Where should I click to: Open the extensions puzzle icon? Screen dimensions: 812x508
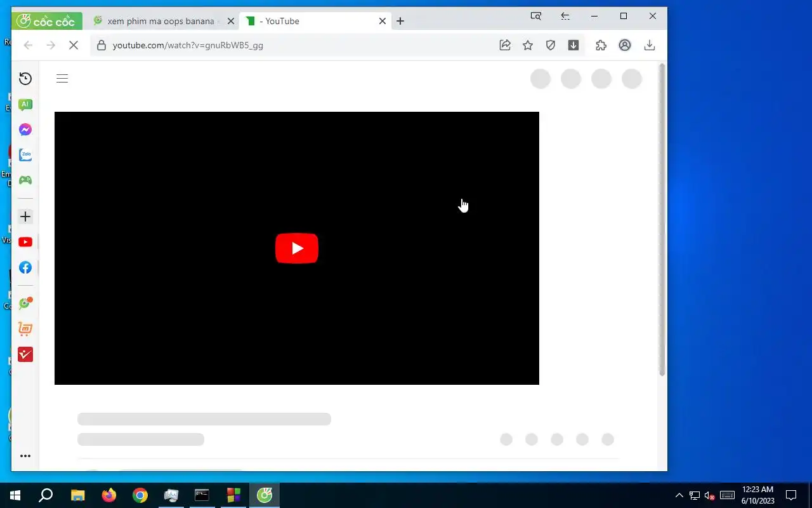tap(601, 45)
